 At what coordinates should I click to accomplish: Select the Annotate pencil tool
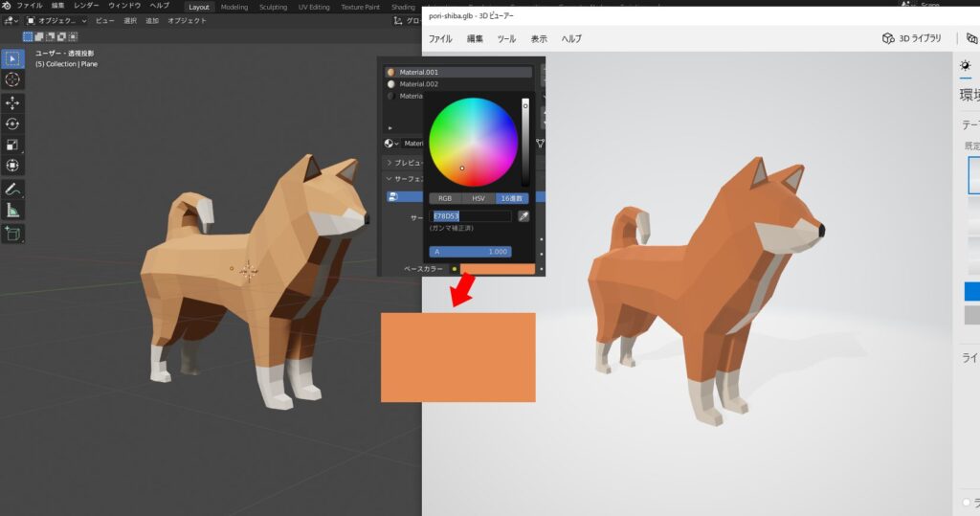click(x=13, y=189)
